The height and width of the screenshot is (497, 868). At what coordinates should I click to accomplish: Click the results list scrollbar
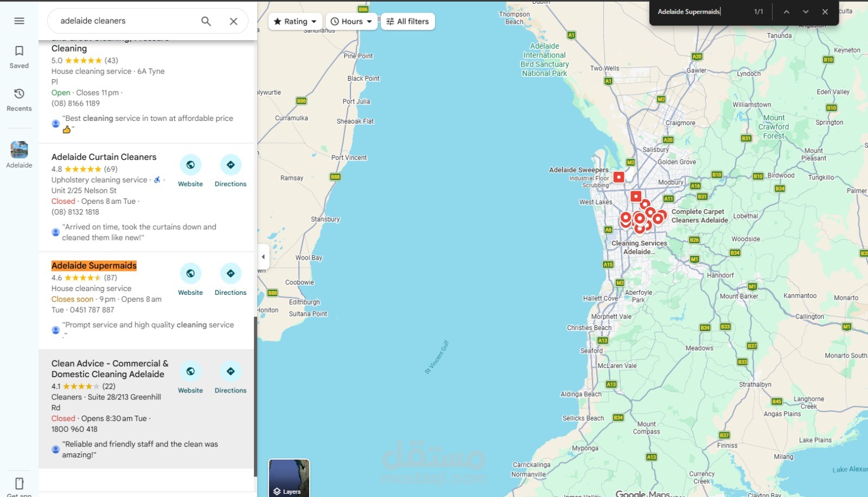click(x=255, y=396)
